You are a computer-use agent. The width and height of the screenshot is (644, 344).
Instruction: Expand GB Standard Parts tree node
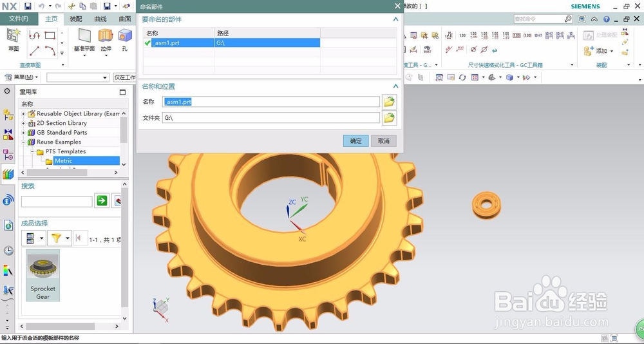point(23,132)
